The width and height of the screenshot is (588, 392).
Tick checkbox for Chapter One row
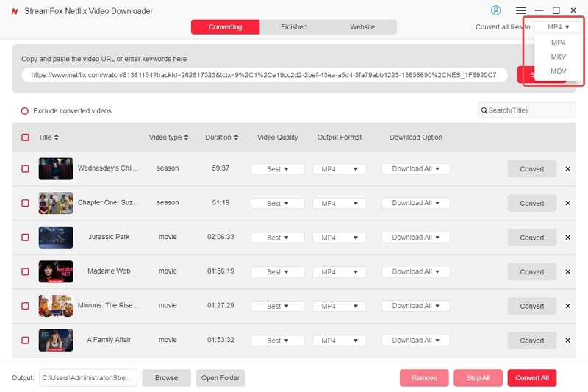(x=25, y=203)
